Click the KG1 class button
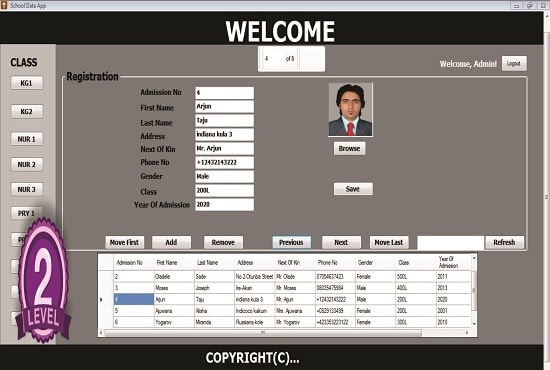The height and width of the screenshot is (370, 550). 27,83
